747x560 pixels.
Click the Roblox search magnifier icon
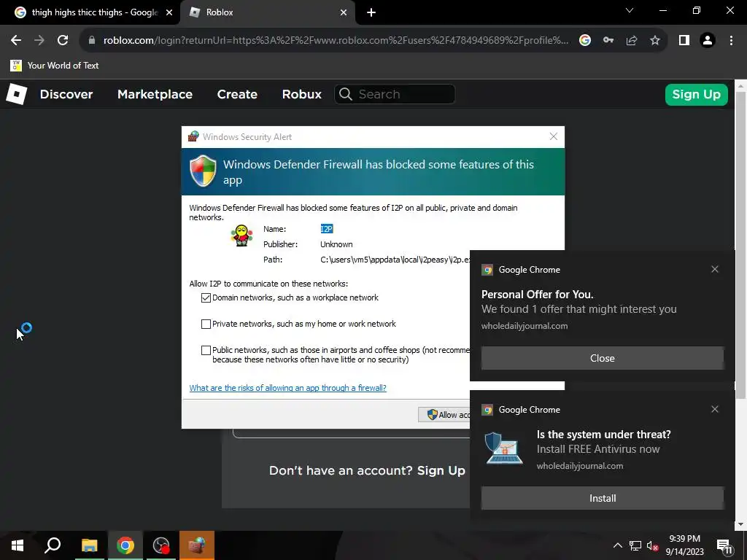click(x=346, y=94)
